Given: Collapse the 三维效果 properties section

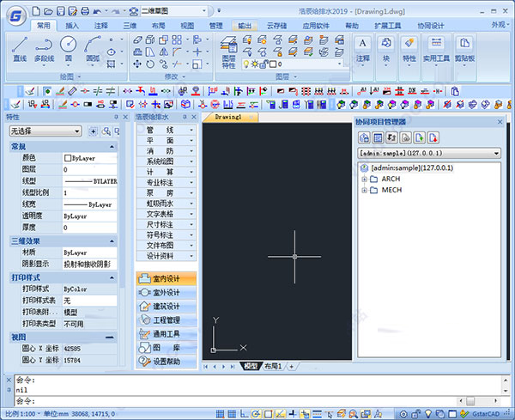Looking at the screenshot, I should tap(112, 240).
